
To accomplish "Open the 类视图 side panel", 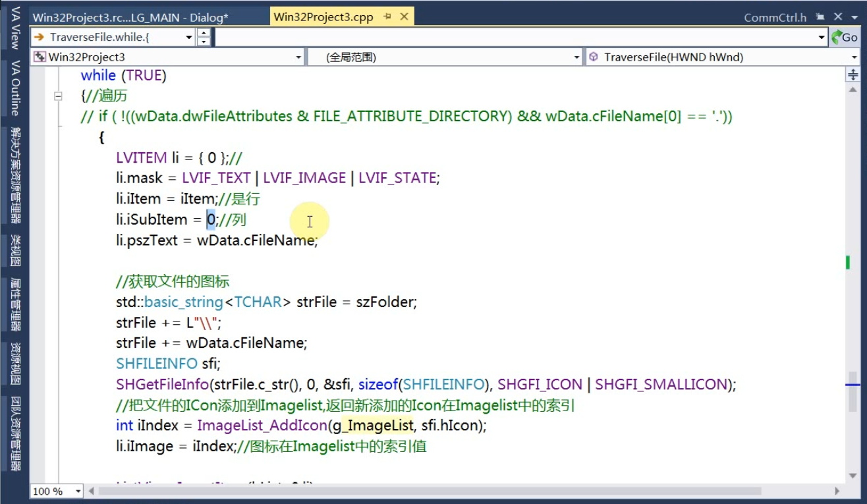I will pyautogui.click(x=14, y=250).
